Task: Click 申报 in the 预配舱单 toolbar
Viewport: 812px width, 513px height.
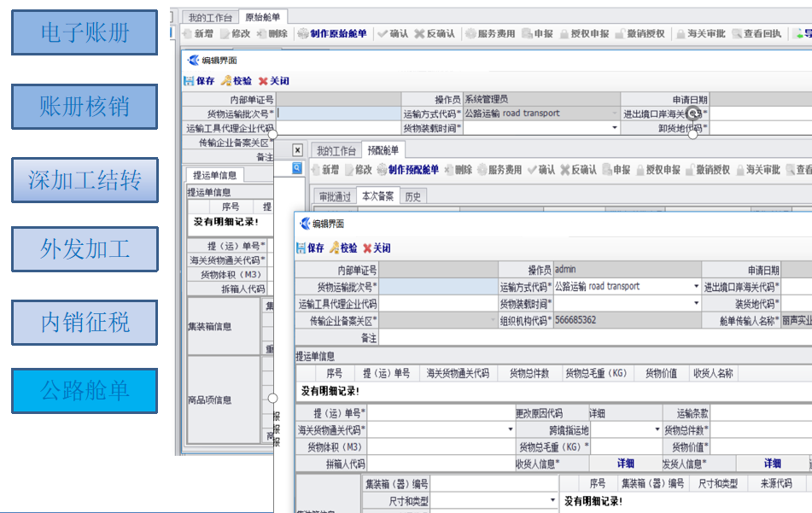Action: pyautogui.click(x=616, y=170)
